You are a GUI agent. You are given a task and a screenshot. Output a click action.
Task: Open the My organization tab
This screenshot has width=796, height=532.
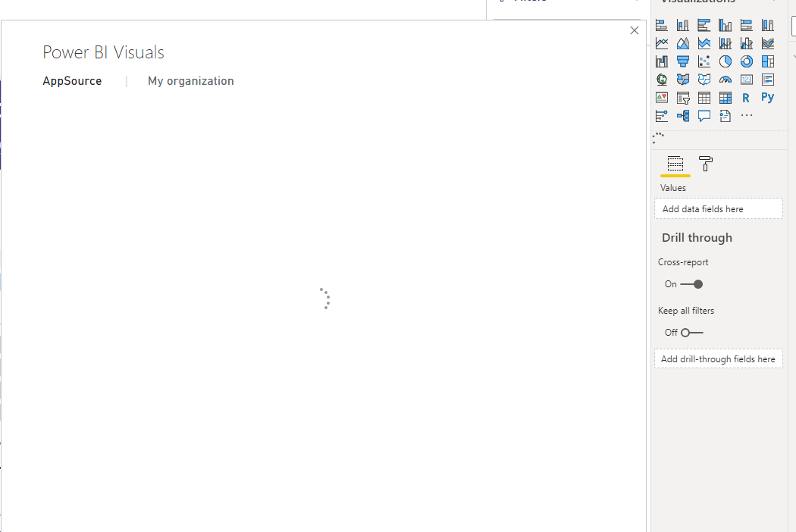(x=191, y=81)
